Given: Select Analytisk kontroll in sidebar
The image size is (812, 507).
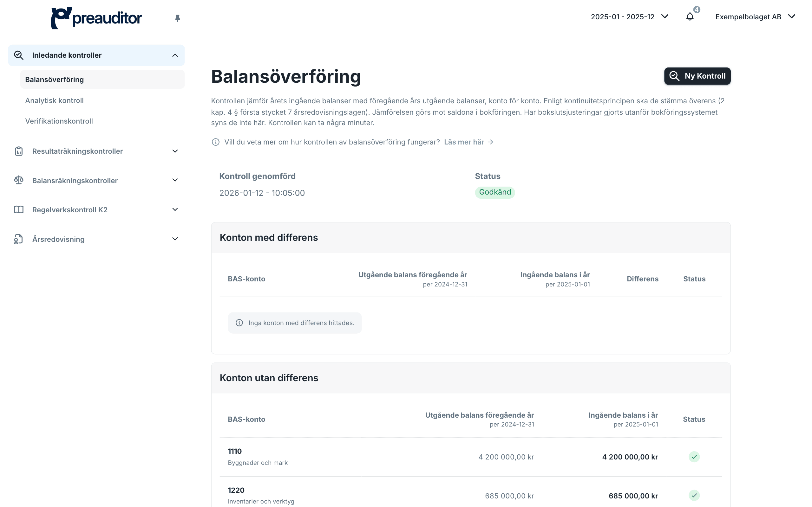Looking at the screenshot, I should (x=54, y=100).
